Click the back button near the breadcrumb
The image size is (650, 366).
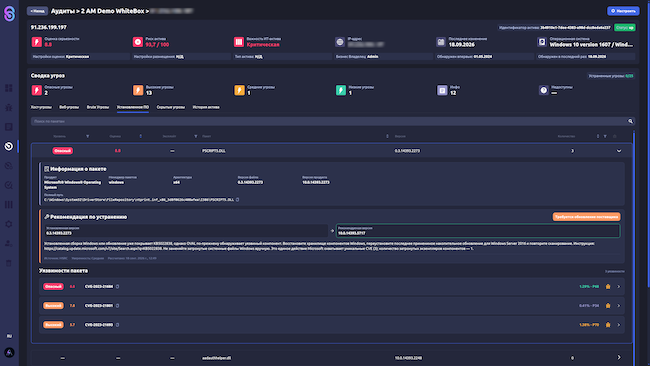point(37,11)
